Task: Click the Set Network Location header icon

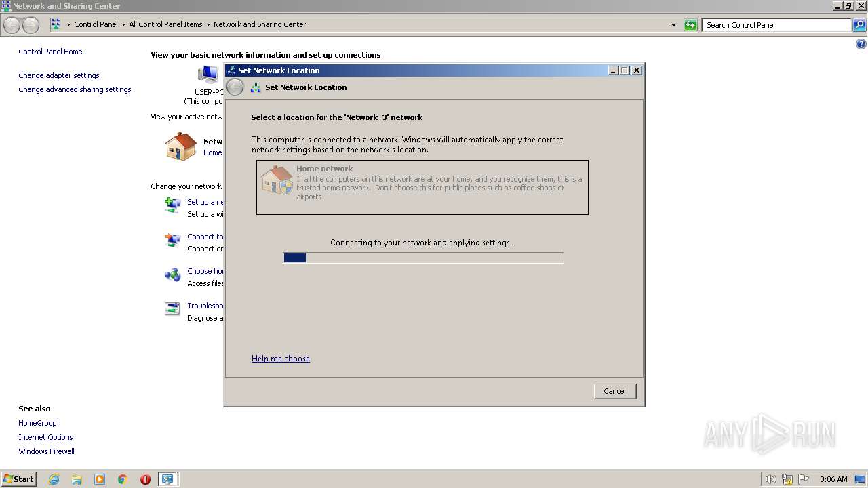Action: pos(256,87)
